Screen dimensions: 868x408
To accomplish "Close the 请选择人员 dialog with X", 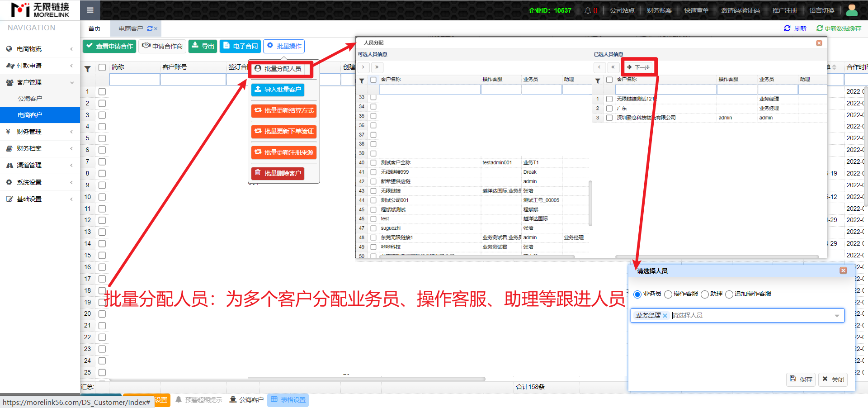I will 843,270.
